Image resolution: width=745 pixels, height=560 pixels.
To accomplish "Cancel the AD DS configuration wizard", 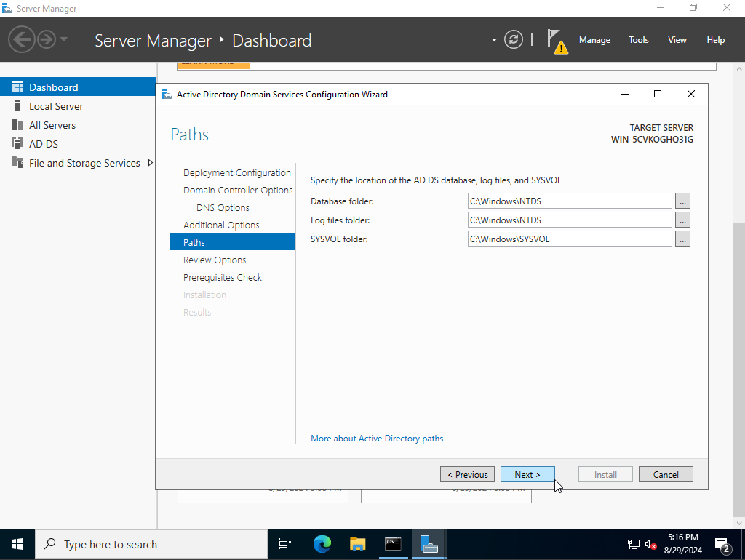I will pos(666,474).
